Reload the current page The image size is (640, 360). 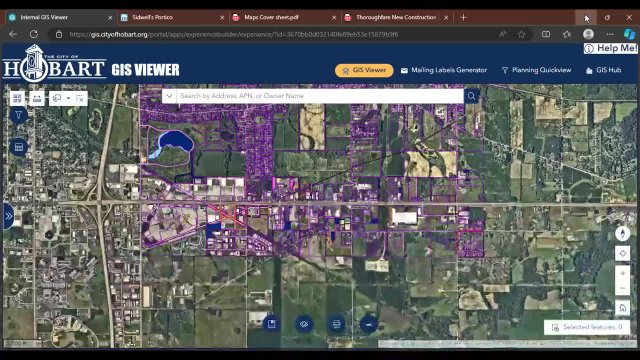34,34
